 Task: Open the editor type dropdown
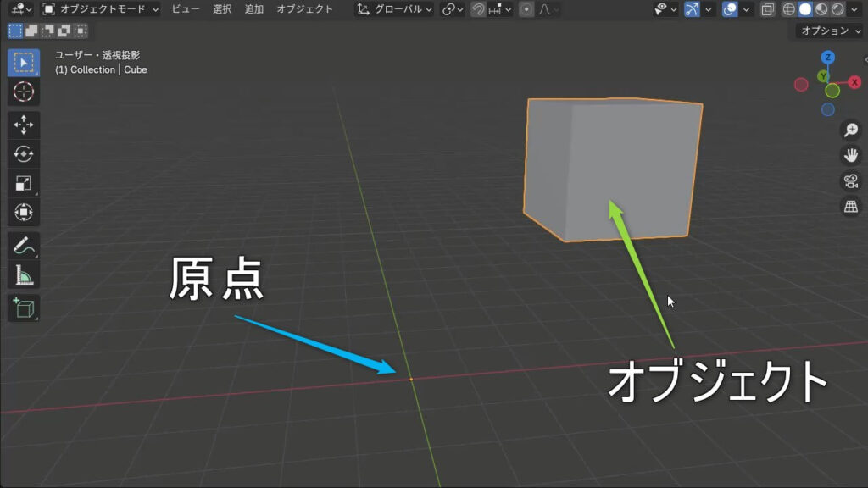pyautogui.click(x=21, y=9)
